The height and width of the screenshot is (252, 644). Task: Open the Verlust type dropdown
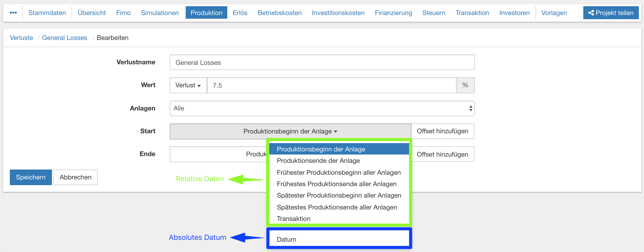(x=188, y=85)
